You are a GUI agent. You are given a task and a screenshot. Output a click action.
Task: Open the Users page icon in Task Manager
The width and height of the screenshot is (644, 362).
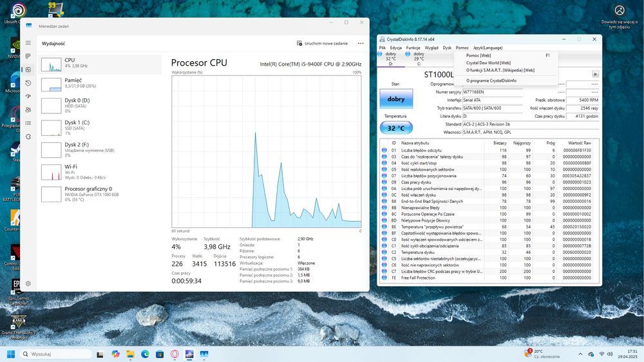pyautogui.click(x=28, y=110)
